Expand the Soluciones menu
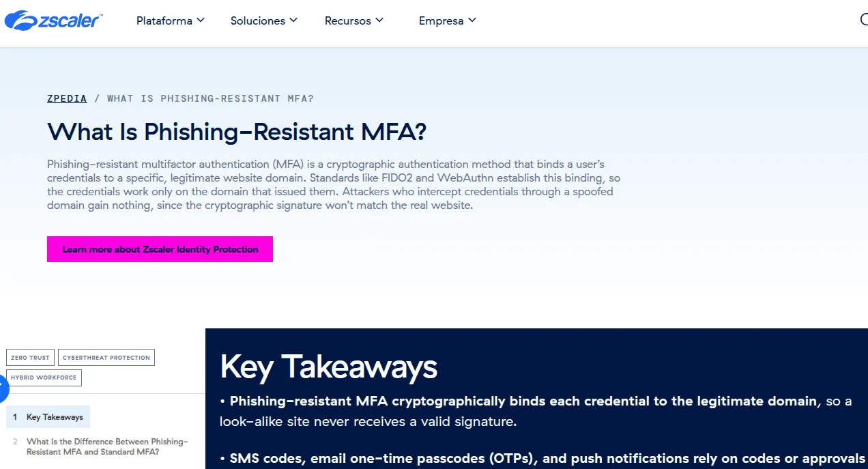This screenshot has height=469, width=868. click(x=264, y=20)
